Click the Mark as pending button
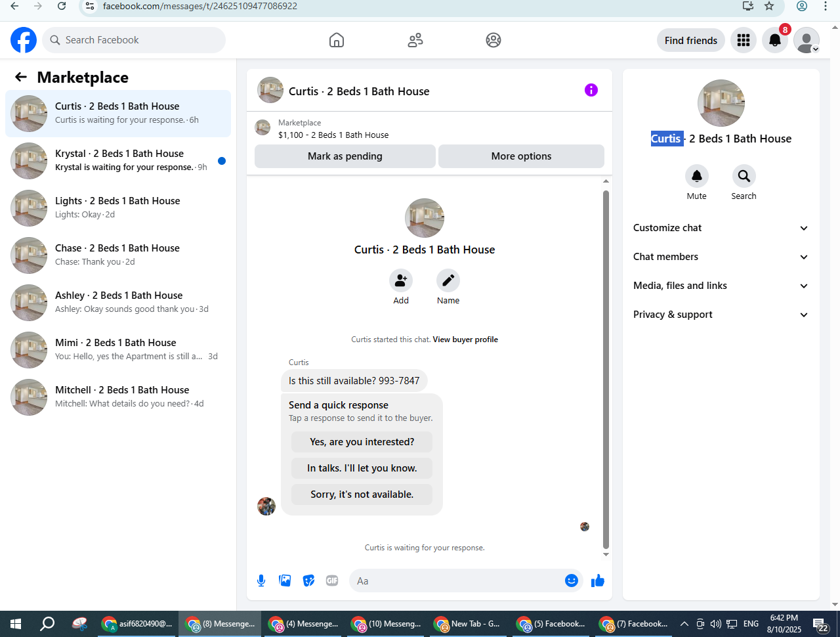Screen dimensions: 840x637 tap(345, 156)
